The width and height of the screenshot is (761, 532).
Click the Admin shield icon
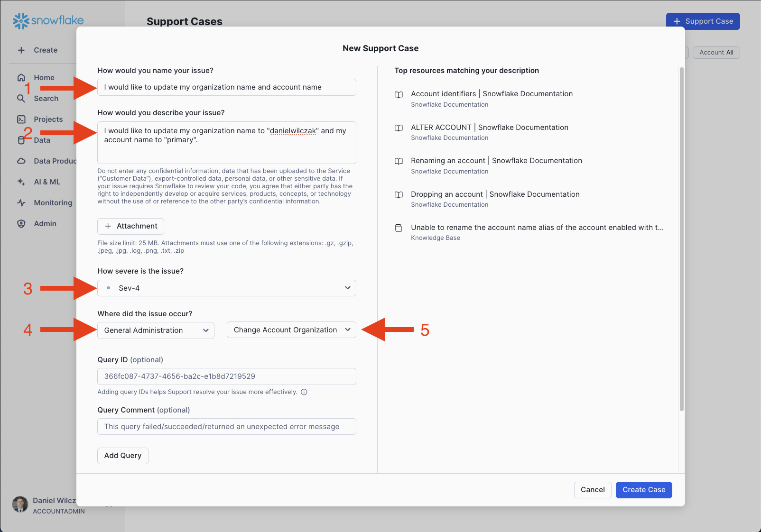[x=21, y=224]
